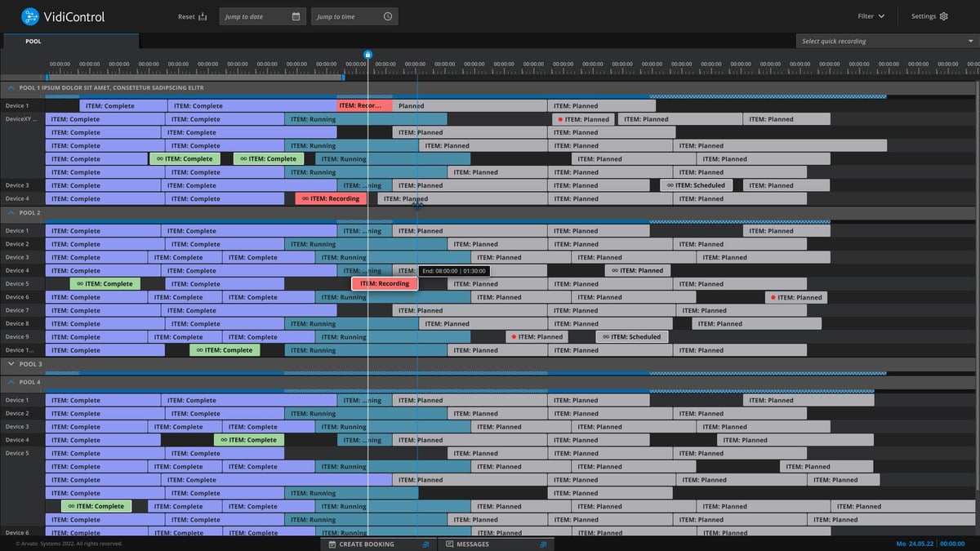
Task: Collapse Pool 1 with its chevron
Action: (x=11, y=87)
